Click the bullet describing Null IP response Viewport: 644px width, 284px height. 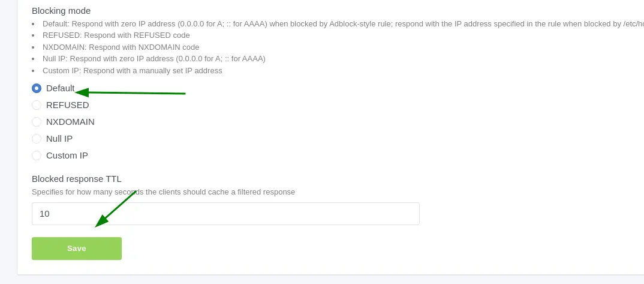click(154, 59)
